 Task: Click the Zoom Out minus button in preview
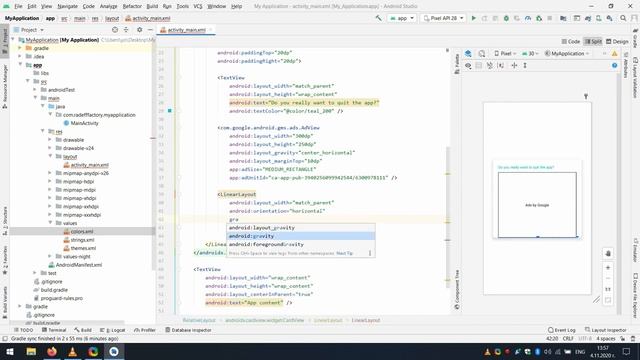(x=608, y=278)
